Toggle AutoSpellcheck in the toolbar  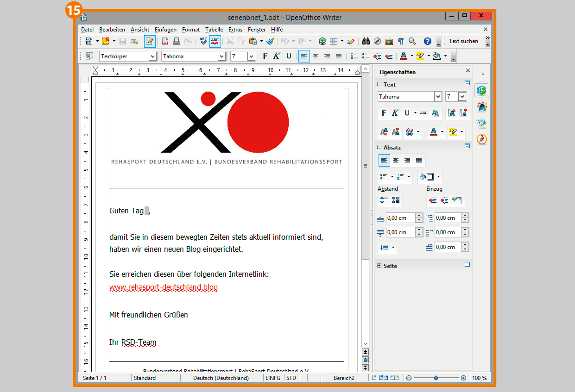point(215,41)
